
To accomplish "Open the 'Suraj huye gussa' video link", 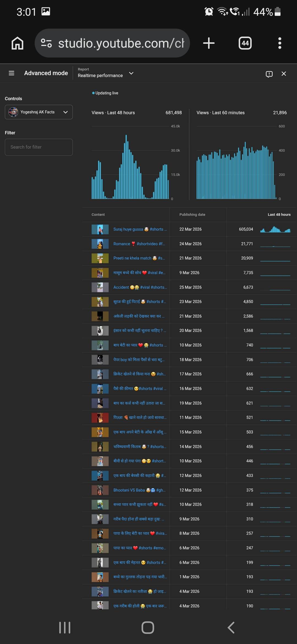I will 140,229.
